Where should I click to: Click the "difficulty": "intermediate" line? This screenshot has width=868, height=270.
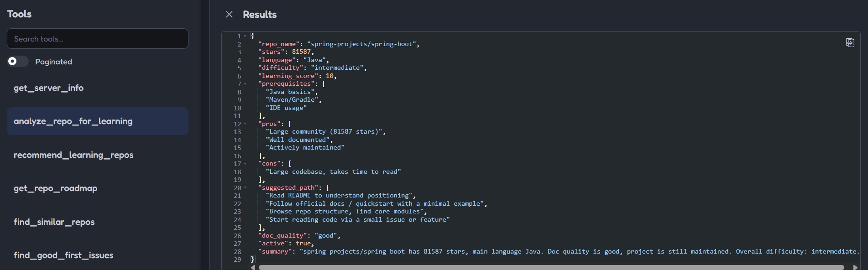(x=313, y=68)
